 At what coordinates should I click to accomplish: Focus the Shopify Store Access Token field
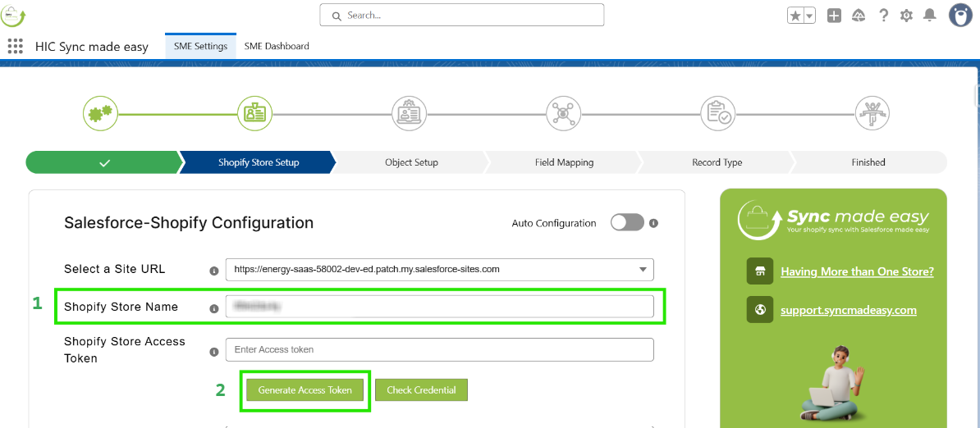(x=439, y=349)
